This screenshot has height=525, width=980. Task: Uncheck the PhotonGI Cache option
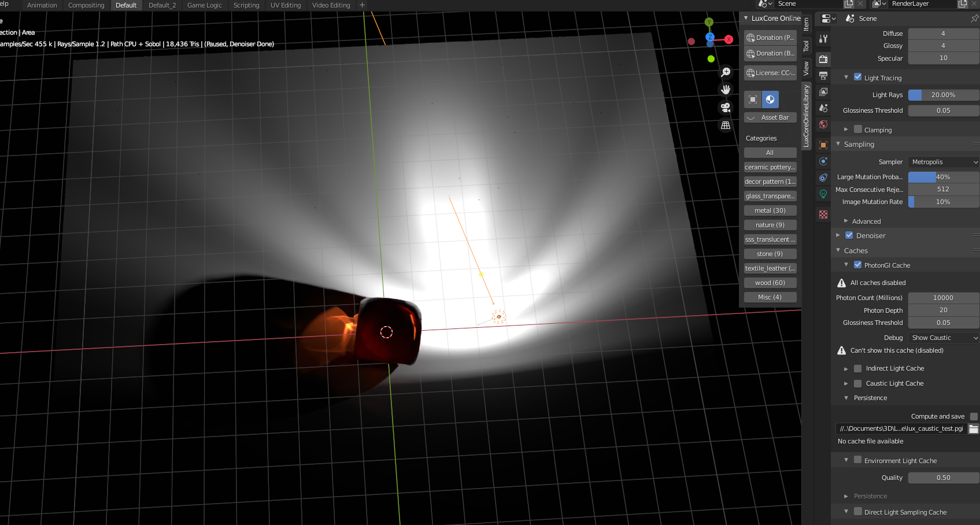point(858,265)
